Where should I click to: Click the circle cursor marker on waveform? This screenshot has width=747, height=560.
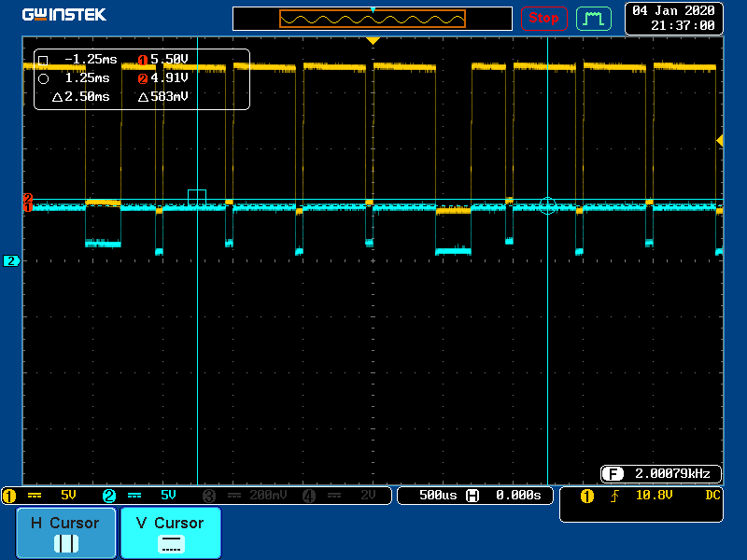(548, 205)
